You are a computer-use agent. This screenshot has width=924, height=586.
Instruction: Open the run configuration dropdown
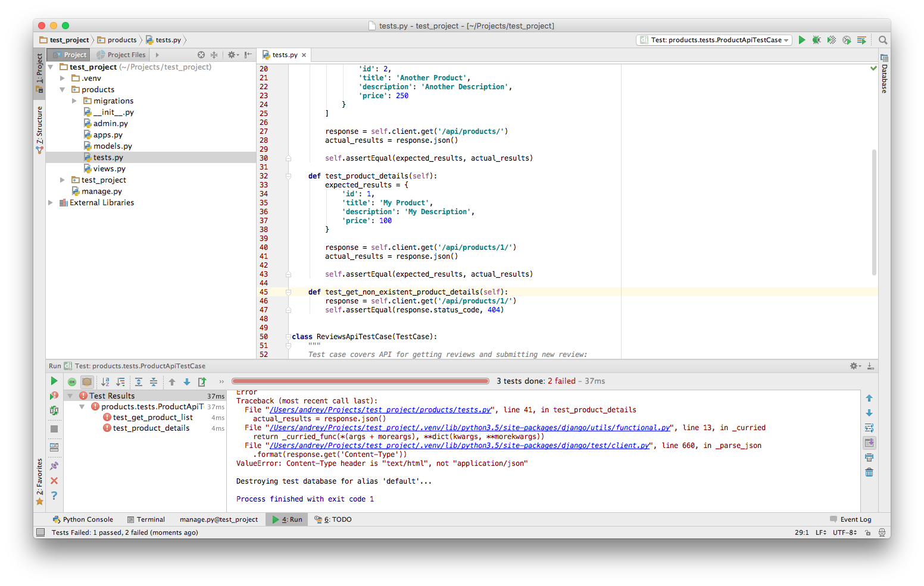[714, 40]
